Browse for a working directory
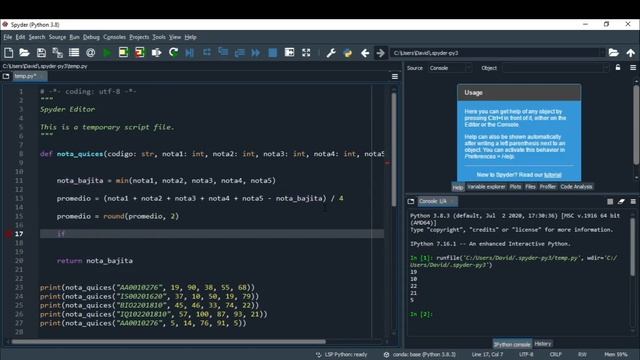 613,53
